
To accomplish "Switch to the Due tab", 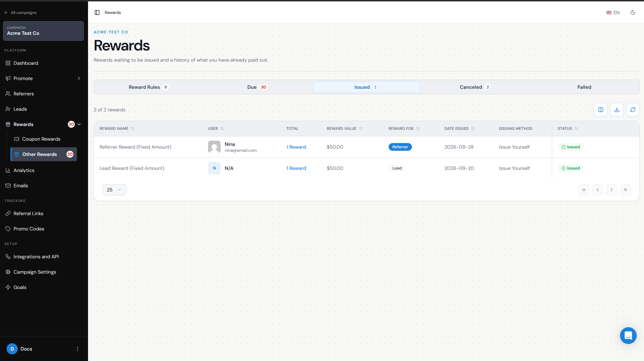I will (257, 87).
